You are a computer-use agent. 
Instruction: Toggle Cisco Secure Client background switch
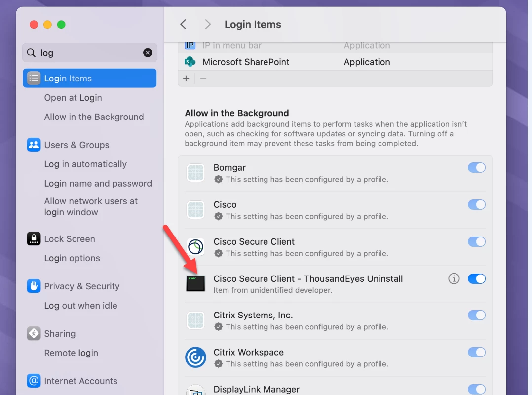pos(476,241)
